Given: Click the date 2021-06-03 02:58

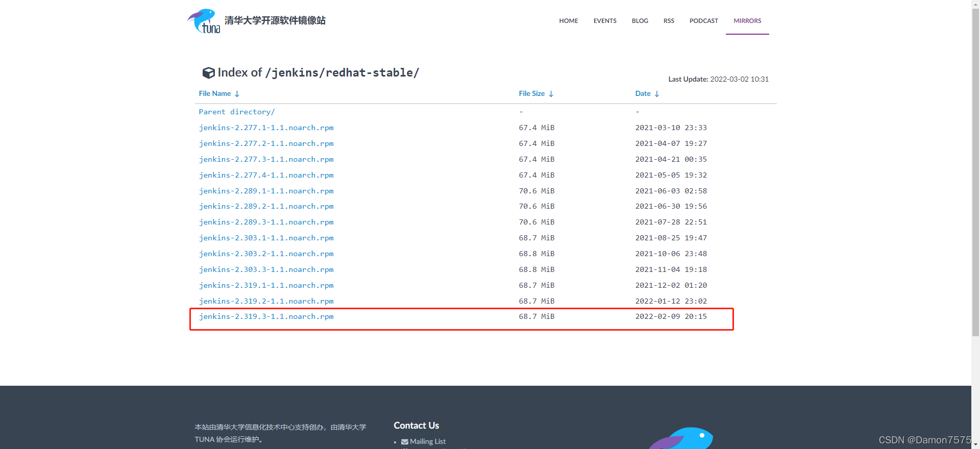Looking at the screenshot, I should point(671,191).
